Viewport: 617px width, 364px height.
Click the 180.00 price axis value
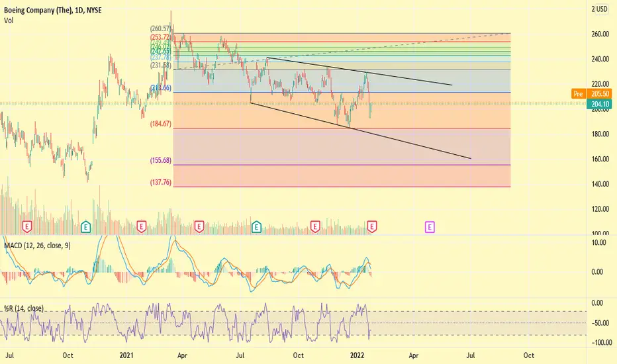[x=600, y=134]
